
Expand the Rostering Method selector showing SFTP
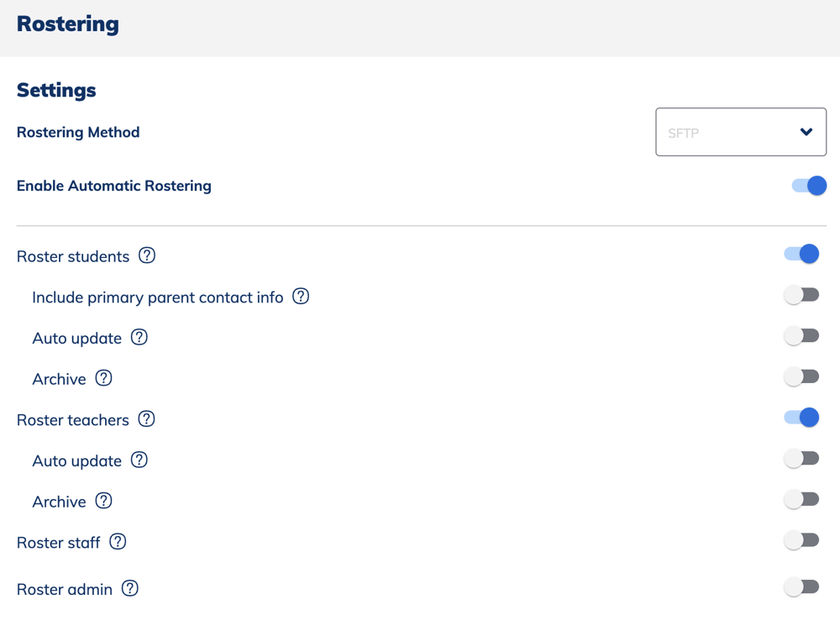click(741, 132)
